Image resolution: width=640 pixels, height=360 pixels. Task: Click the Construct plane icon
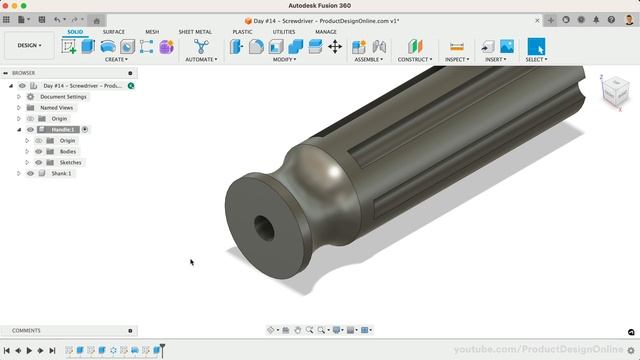[415, 47]
